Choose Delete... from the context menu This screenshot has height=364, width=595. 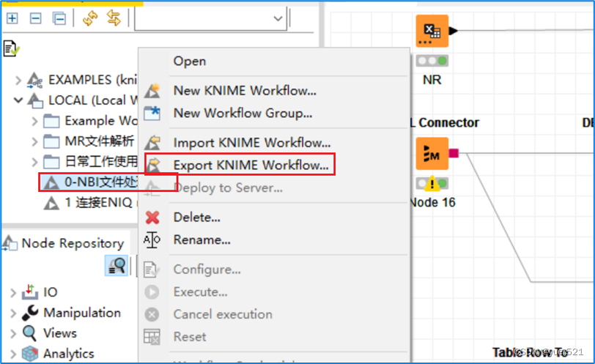[196, 218]
